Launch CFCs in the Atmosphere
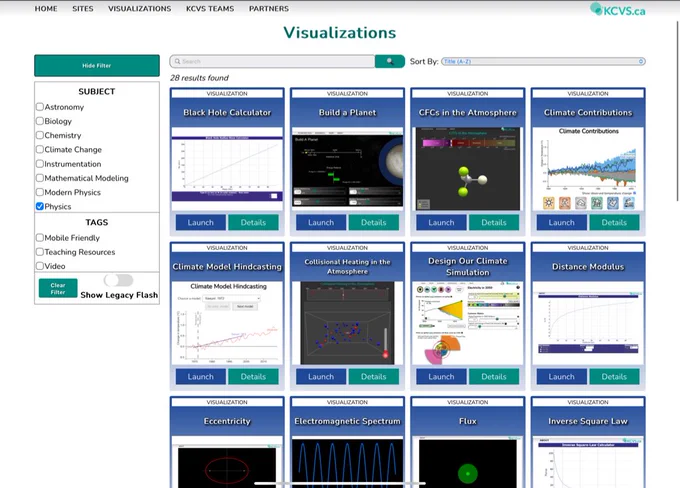Screen dimensions: 680x488 [x=441, y=223]
